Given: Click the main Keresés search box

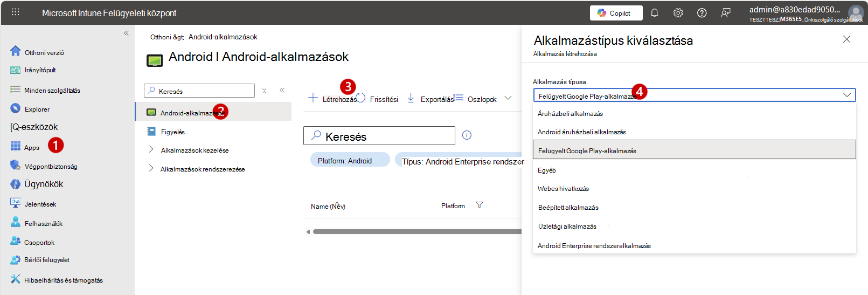Looking at the screenshot, I should (379, 136).
